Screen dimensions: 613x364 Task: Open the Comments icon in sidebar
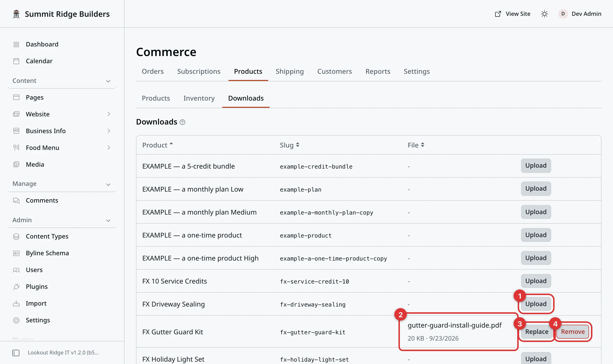pos(16,200)
